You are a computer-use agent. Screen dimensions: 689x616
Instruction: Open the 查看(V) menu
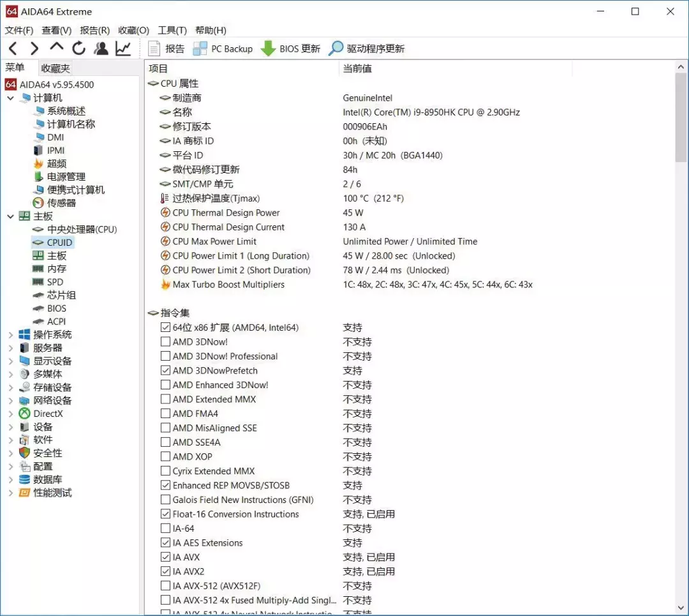(x=56, y=31)
